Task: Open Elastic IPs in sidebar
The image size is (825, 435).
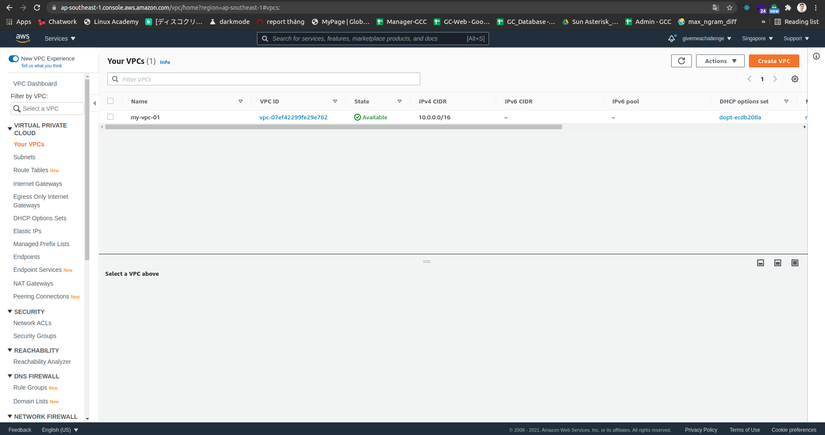Action: click(27, 231)
